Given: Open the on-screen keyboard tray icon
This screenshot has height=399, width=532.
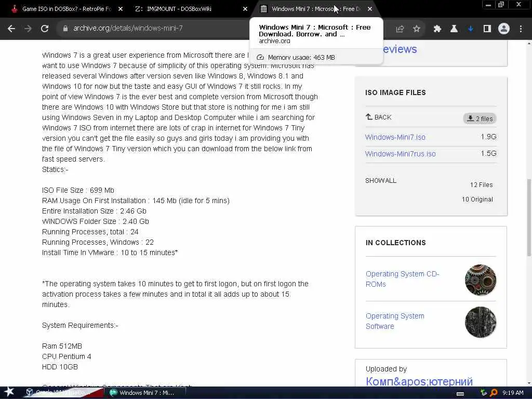Looking at the screenshot, I should (x=460, y=393).
